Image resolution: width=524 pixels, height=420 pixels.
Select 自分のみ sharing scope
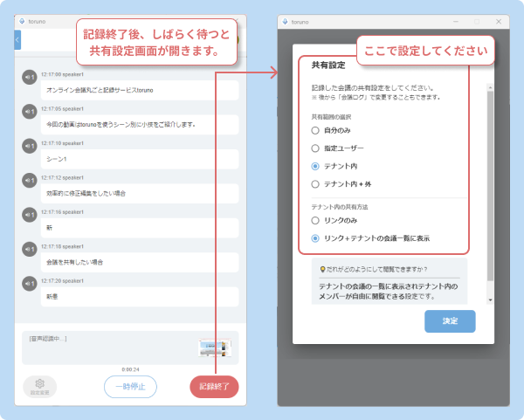point(315,130)
